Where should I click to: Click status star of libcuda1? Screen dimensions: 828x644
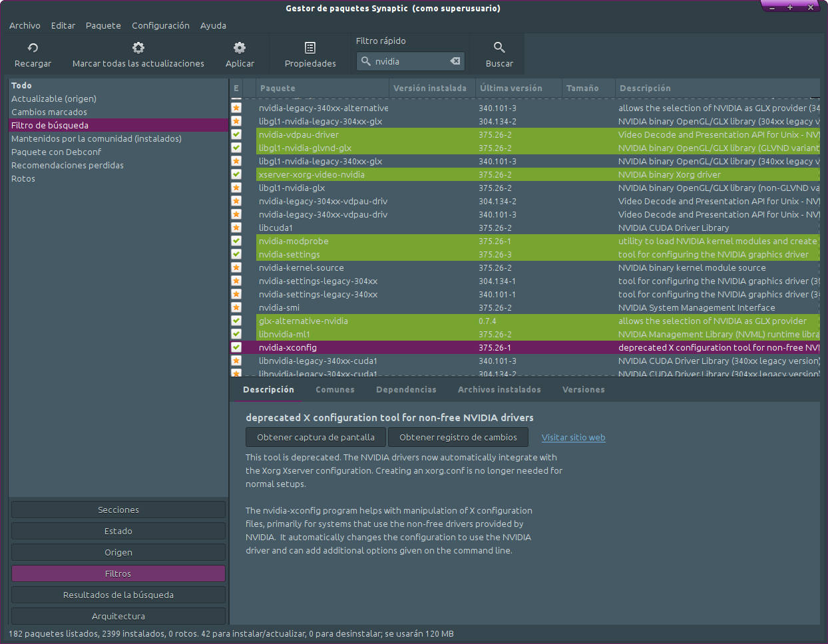[x=236, y=228]
